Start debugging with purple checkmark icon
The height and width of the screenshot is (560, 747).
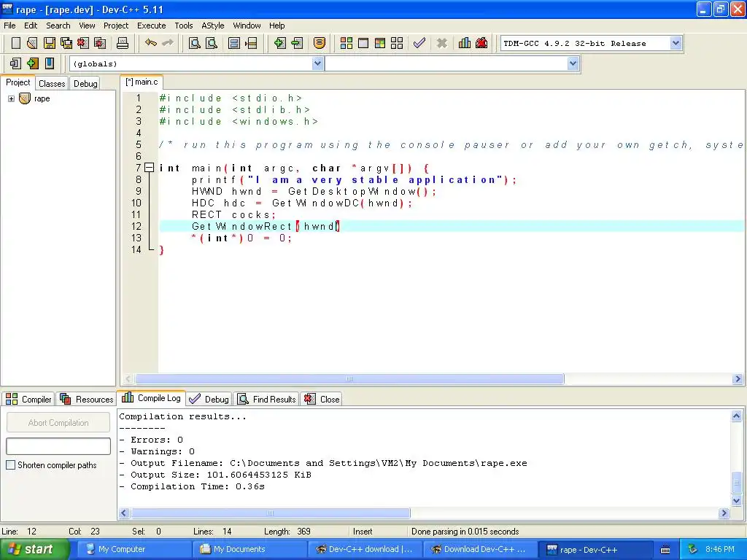[x=419, y=43]
